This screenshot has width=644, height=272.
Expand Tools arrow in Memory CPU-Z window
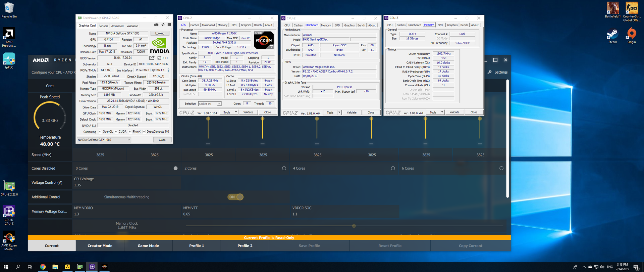click(442, 112)
